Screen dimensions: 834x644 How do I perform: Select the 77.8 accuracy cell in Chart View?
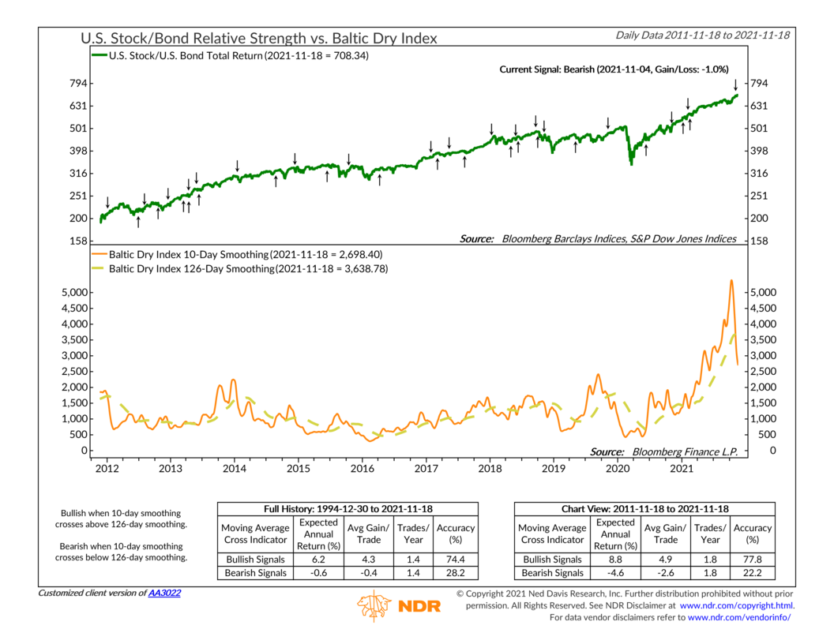click(752, 558)
